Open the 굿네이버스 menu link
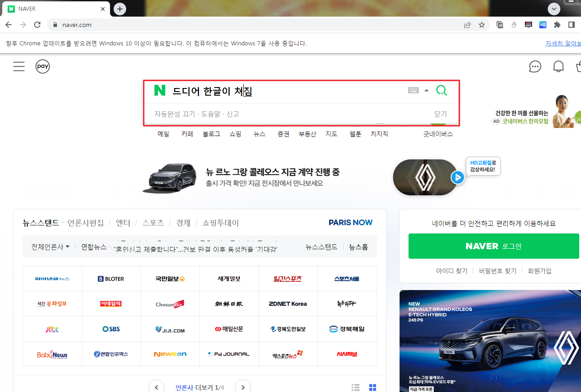This screenshot has width=581, height=392. [438, 134]
